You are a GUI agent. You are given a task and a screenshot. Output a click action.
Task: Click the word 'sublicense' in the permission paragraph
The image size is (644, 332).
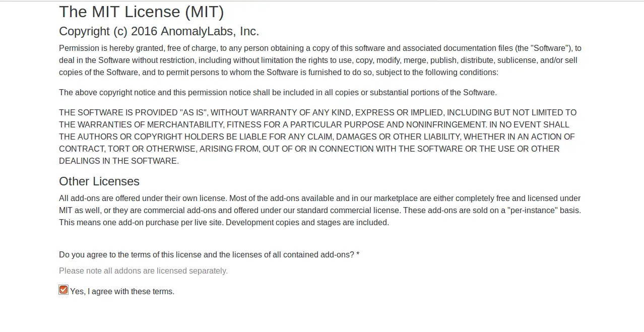tap(517, 60)
